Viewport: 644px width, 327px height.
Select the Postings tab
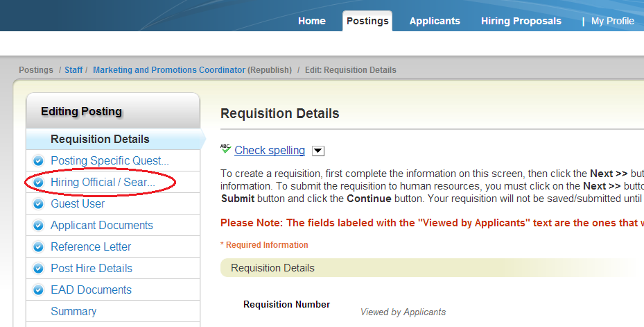[x=367, y=21]
